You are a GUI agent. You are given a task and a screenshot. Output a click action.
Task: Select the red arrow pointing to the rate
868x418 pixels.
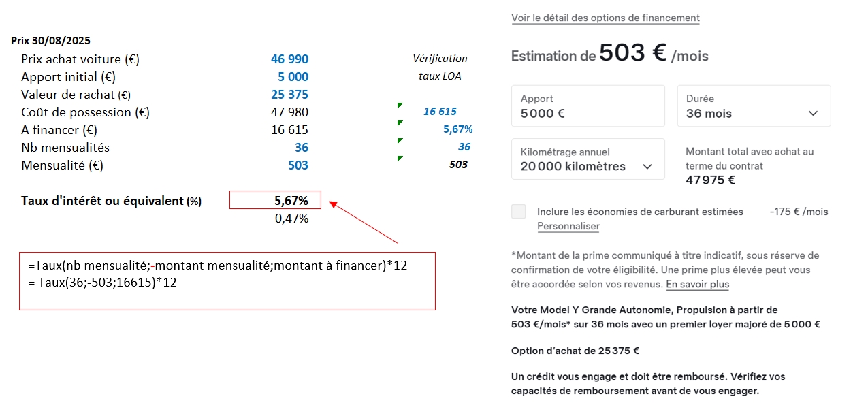(364, 222)
